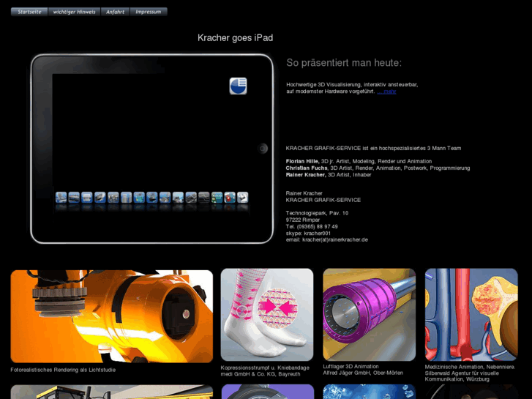The image size is (532, 399).
Task: Select the first icon in iPad dock row
Action: pyautogui.click(x=61, y=197)
